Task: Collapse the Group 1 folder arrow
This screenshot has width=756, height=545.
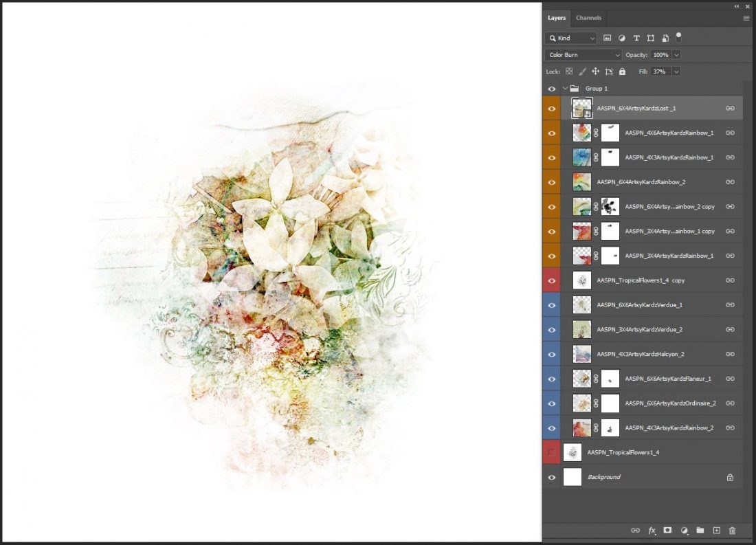Action: pyautogui.click(x=565, y=89)
